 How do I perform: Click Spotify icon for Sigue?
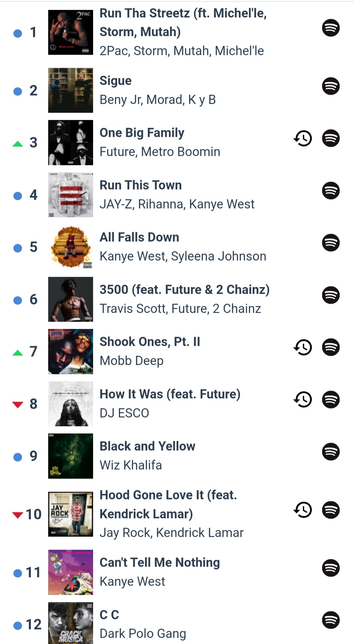pyautogui.click(x=330, y=86)
